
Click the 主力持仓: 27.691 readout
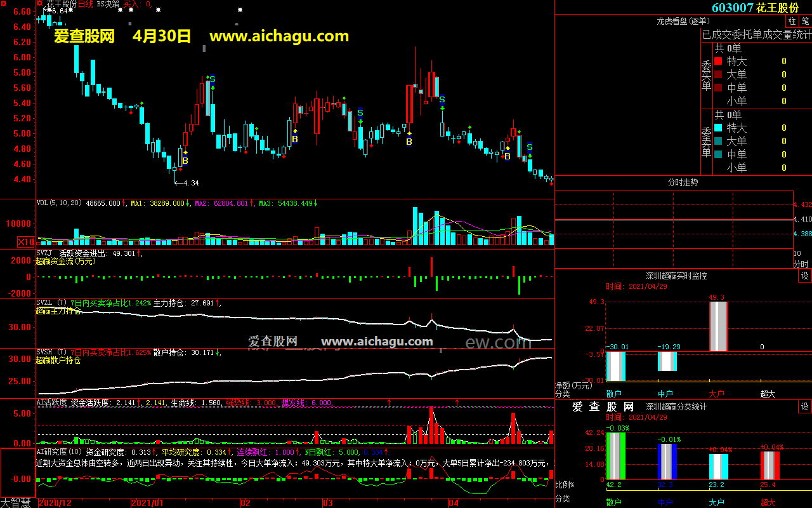pos(184,303)
